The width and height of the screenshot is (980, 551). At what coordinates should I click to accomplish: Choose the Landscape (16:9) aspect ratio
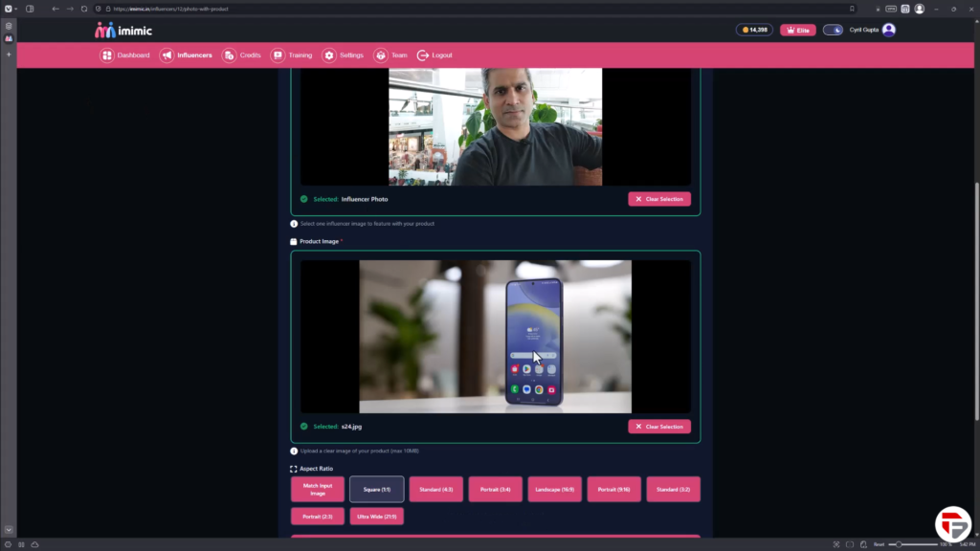click(554, 489)
